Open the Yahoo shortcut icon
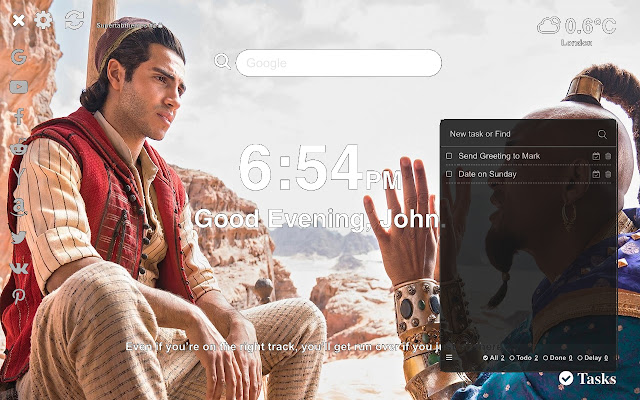This screenshot has height=400, width=640. [19, 176]
